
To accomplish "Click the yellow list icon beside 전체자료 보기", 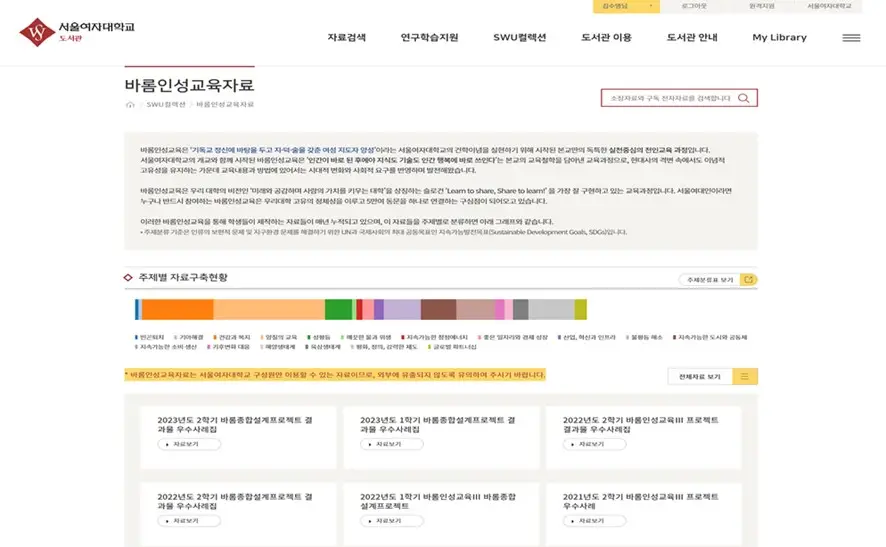I will pyautogui.click(x=745, y=377).
